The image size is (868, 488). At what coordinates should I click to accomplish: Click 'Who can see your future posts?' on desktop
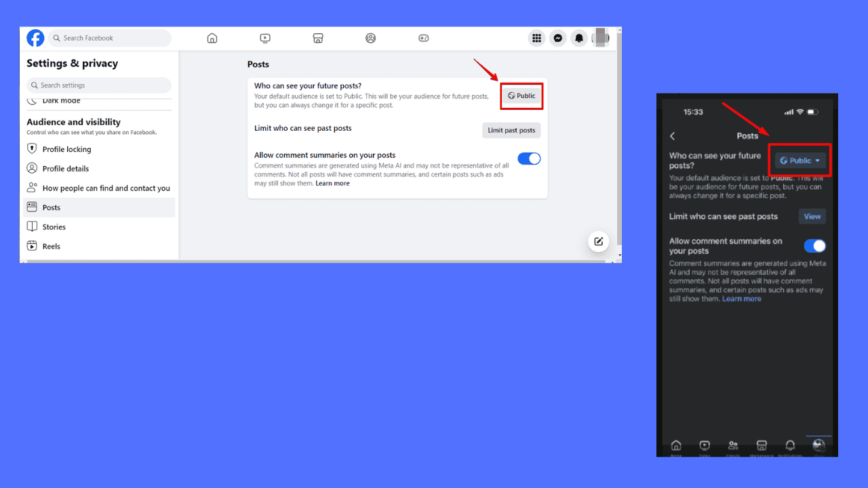point(308,86)
